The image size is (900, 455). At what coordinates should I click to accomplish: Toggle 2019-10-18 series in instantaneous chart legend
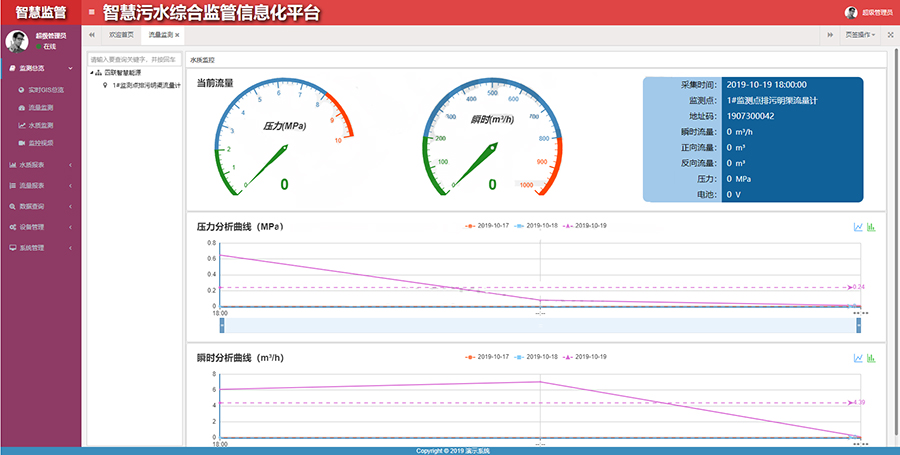point(536,357)
